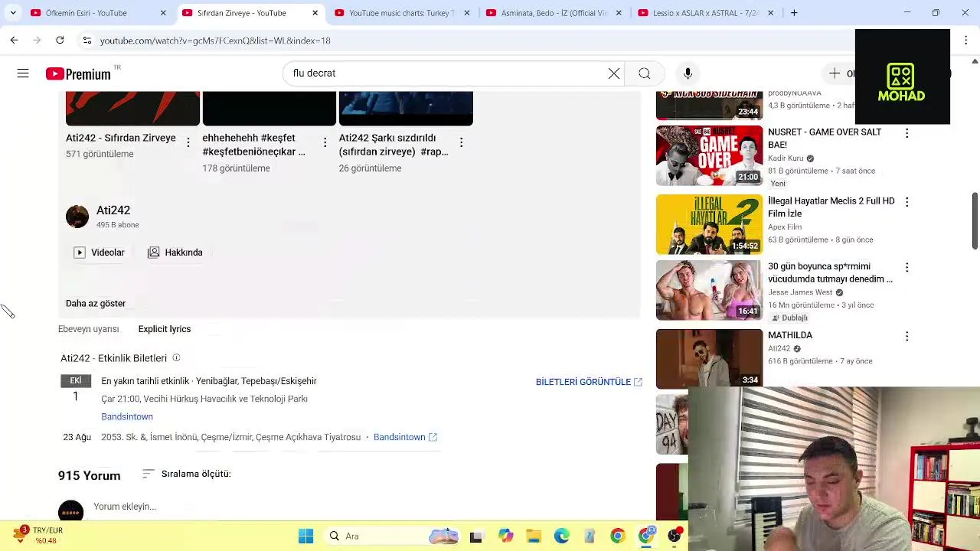Open more options for 30 gün boyunca video

pos(906,267)
